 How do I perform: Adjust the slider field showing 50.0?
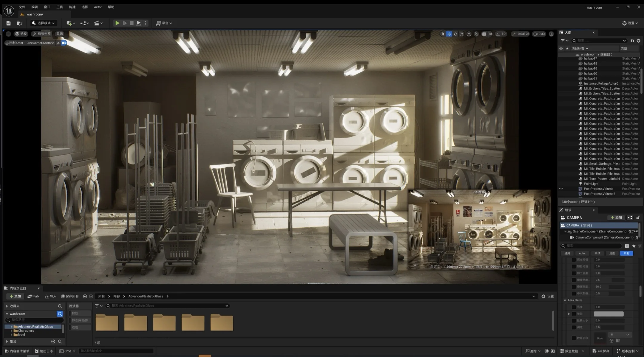pos(609,287)
